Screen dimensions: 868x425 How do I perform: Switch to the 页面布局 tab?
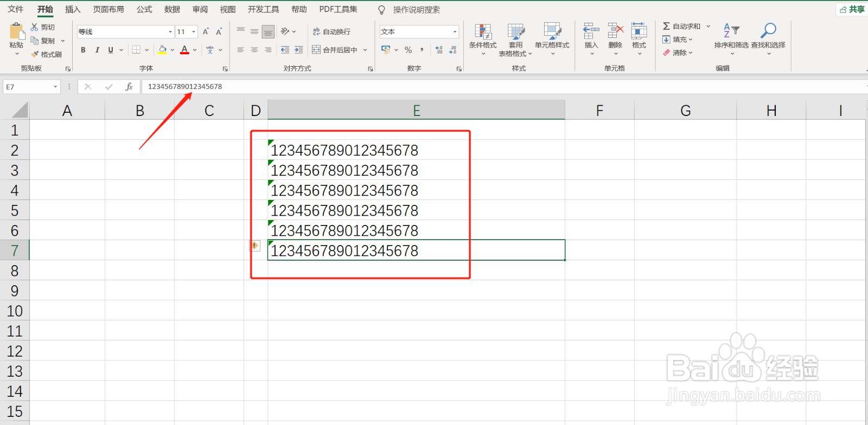[108, 9]
